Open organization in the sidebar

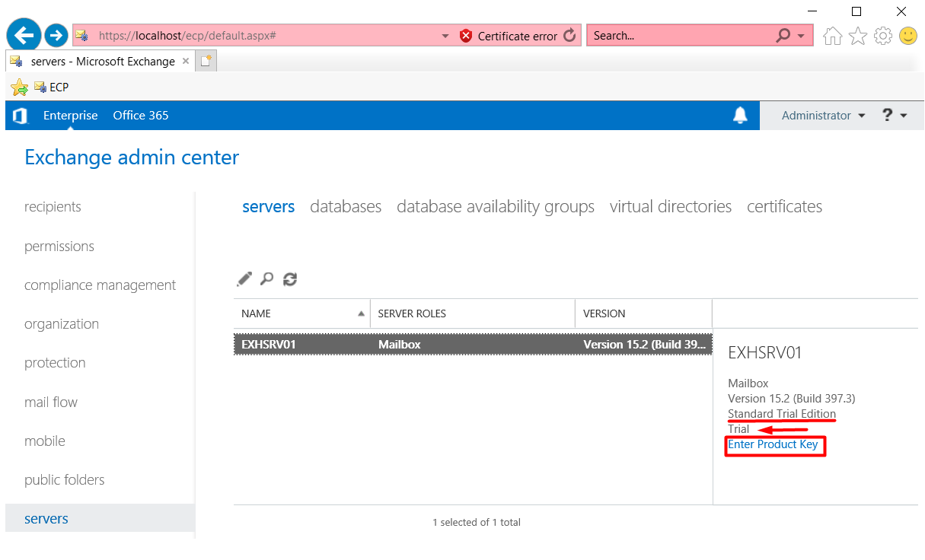click(62, 324)
